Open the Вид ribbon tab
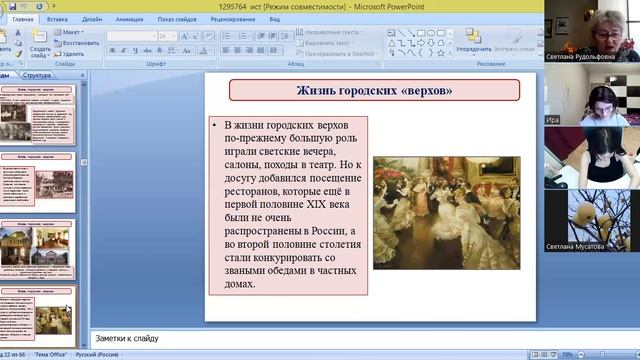640x360 pixels. 274,19
